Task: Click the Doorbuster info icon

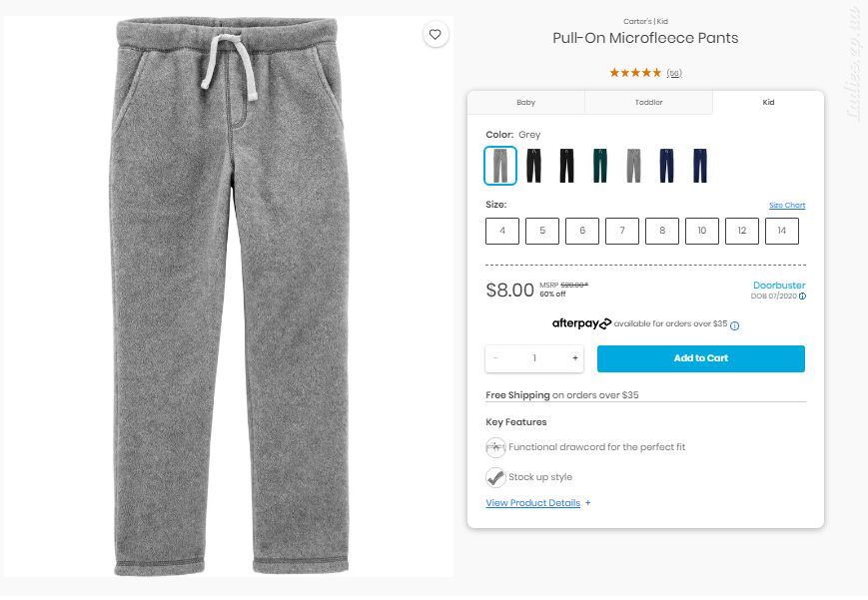Action: pos(803,297)
